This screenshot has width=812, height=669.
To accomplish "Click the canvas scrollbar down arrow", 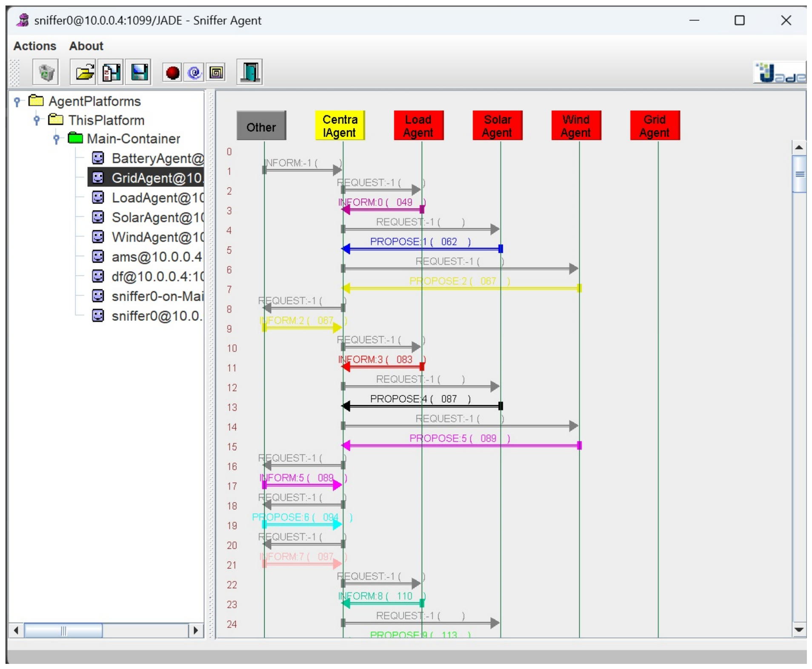I will 799,629.
